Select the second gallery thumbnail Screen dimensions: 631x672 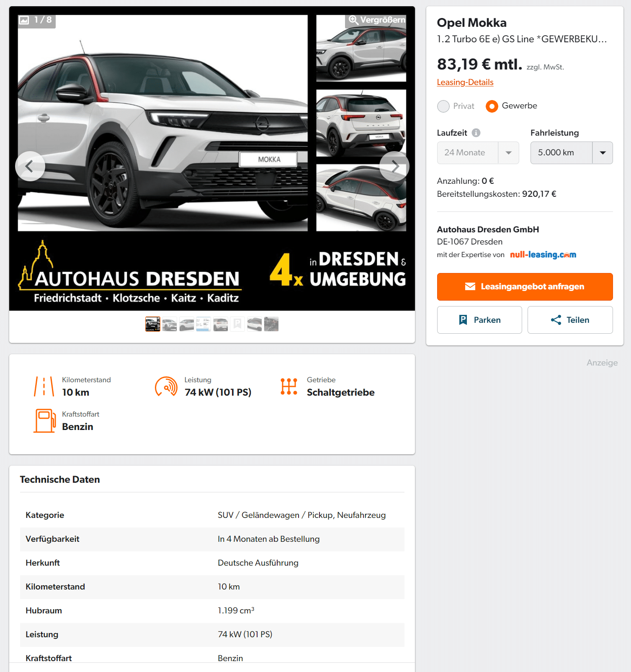pyautogui.click(x=170, y=324)
